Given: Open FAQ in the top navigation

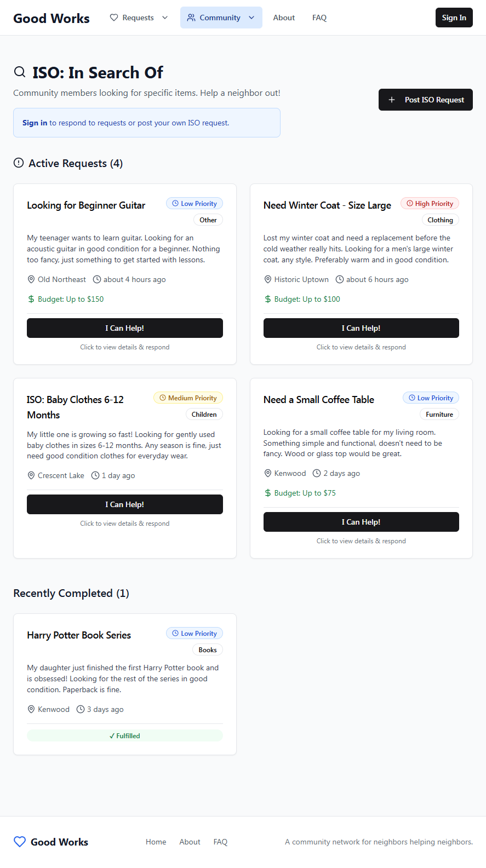Looking at the screenshot, I should click(319, 18).
